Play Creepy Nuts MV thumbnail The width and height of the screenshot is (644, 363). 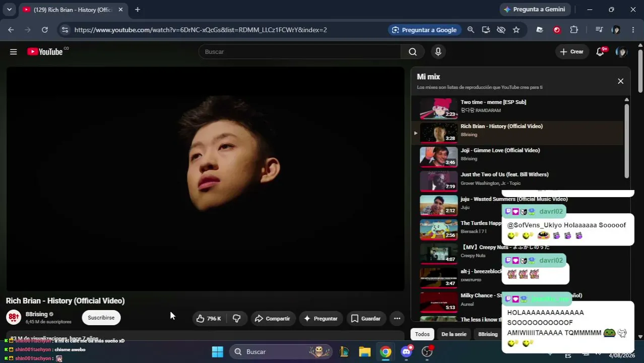[438, 253]
